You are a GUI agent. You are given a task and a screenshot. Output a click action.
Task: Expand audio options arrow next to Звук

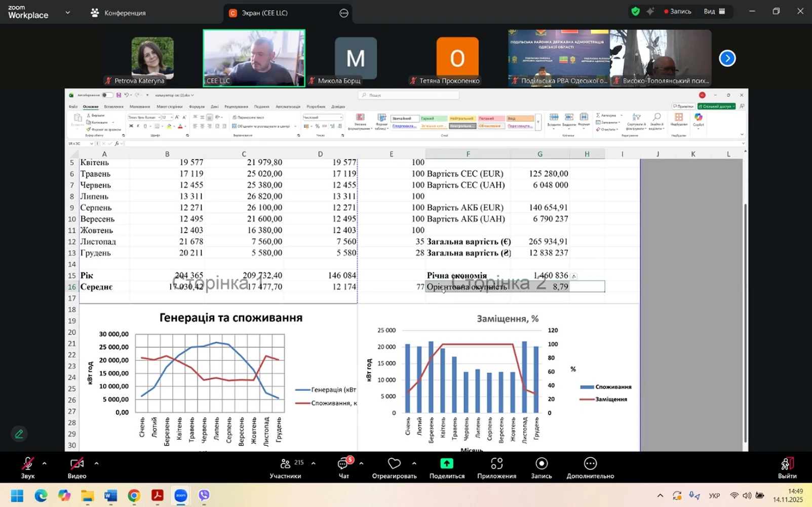(x=45, y=463)
